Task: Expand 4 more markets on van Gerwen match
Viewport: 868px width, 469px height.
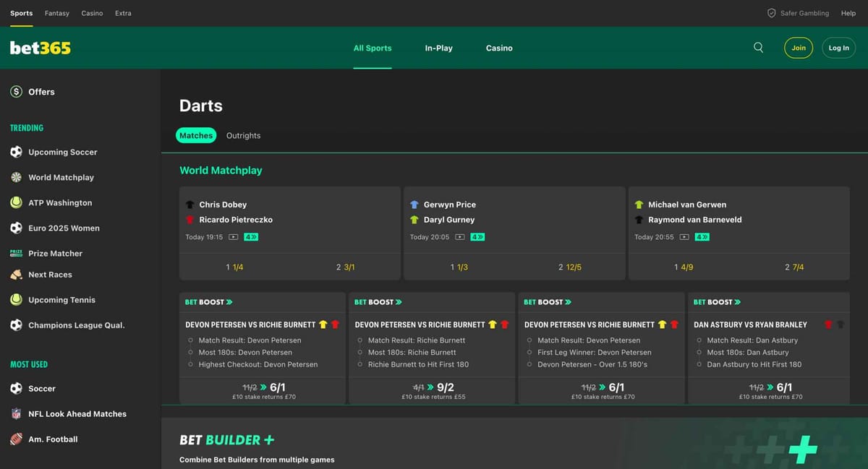Action: pyautogui.click(x=702, y=237)
